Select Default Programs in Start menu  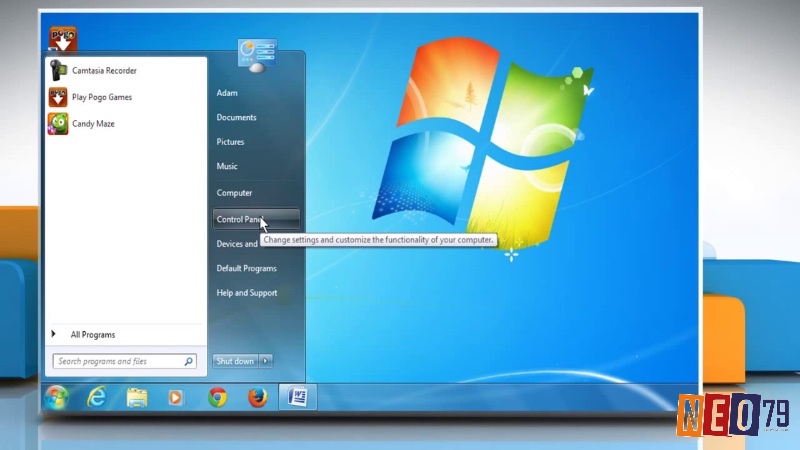point(246,268)
